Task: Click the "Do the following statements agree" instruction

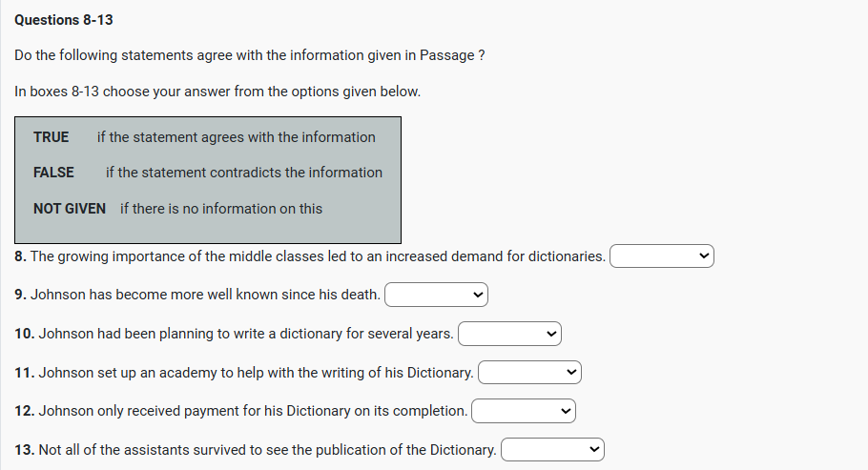Action: 250,55
